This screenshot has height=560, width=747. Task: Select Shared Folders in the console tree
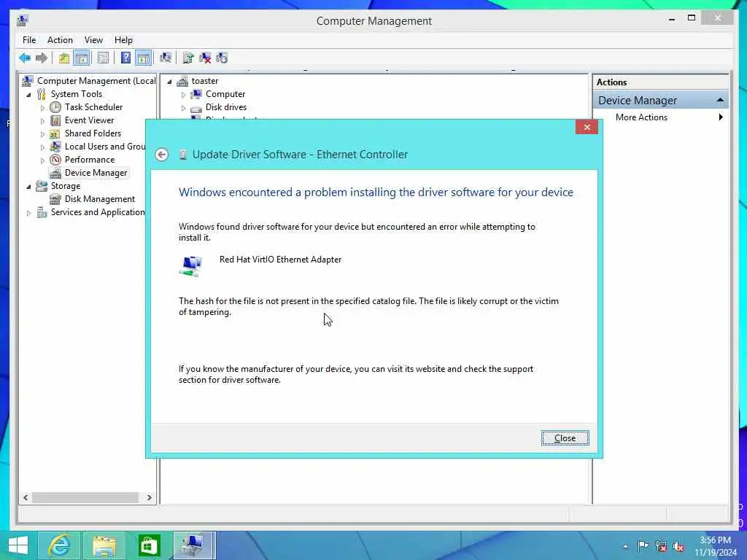click(x=93, y=133)
